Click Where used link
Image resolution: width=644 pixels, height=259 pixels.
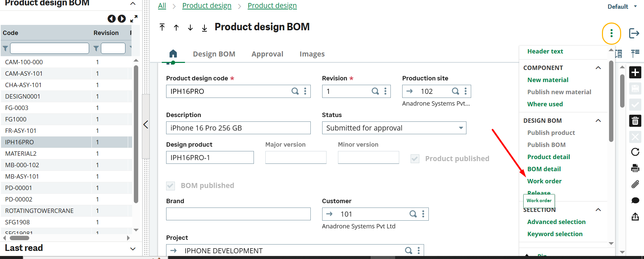pos(545,104)
